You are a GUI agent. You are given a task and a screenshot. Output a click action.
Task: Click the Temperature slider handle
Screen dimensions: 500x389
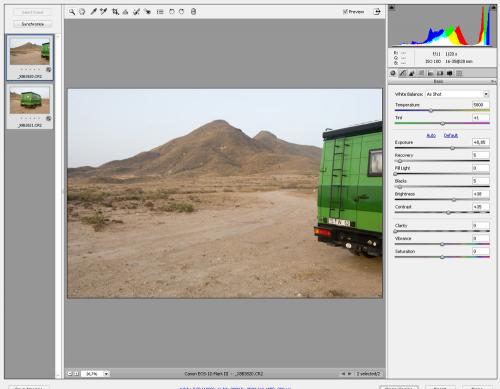pos(431,110)
